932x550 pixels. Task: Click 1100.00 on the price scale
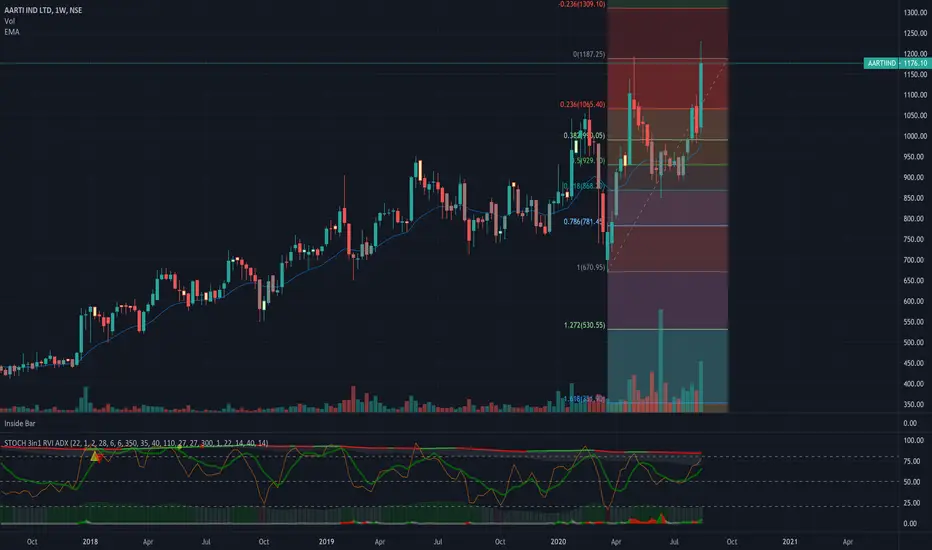coord(915,95)
